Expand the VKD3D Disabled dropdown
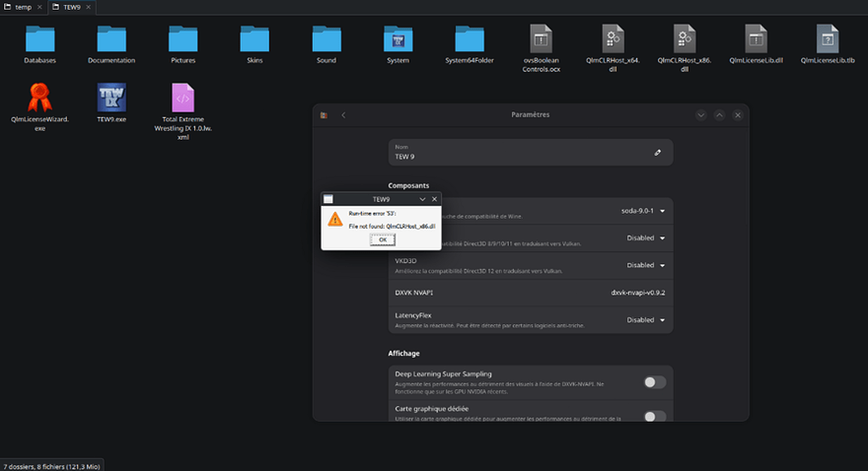The height and width of the screenshot is (471, 868). (x=646, y=265)
